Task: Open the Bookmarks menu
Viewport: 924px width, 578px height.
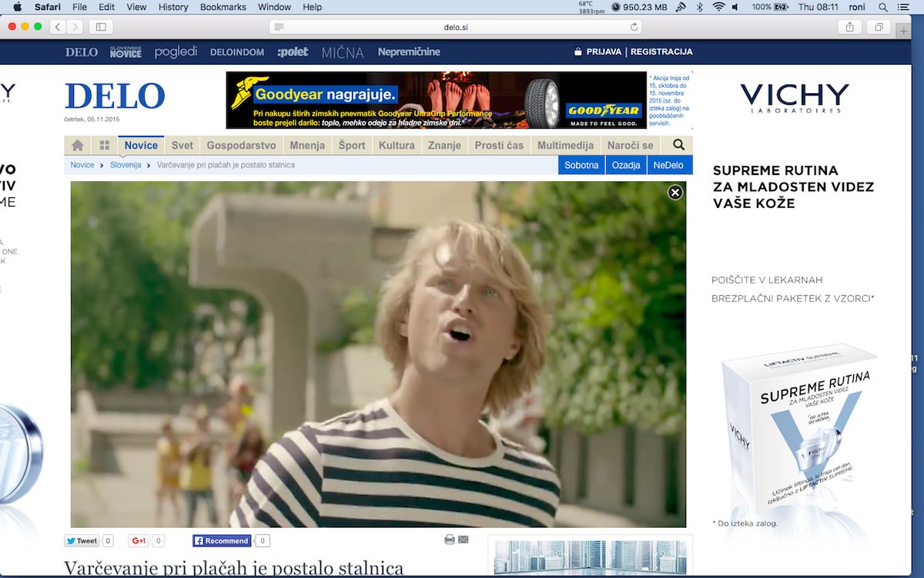Action: point(223,7)
